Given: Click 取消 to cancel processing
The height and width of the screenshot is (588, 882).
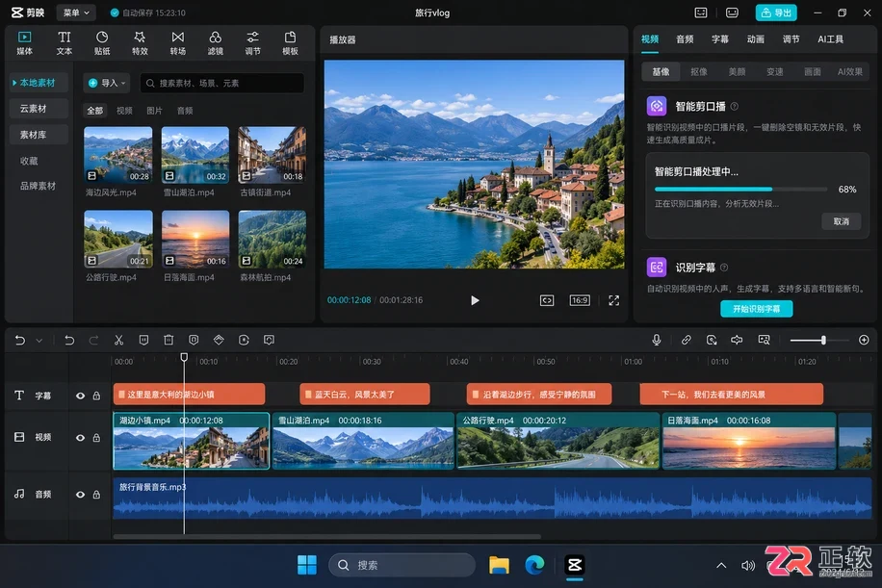Looking at the screenshot, I should coord(841,221).
